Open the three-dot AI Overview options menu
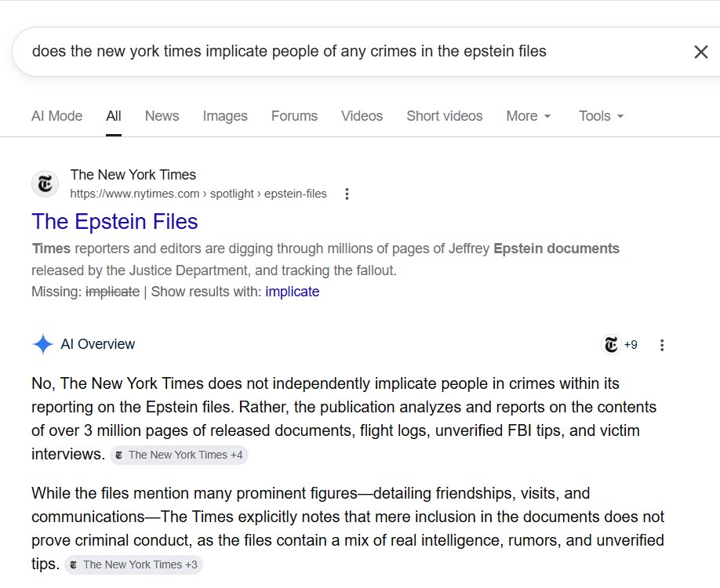The height and width of the screenshot is (588, 720). pos(662,345)
